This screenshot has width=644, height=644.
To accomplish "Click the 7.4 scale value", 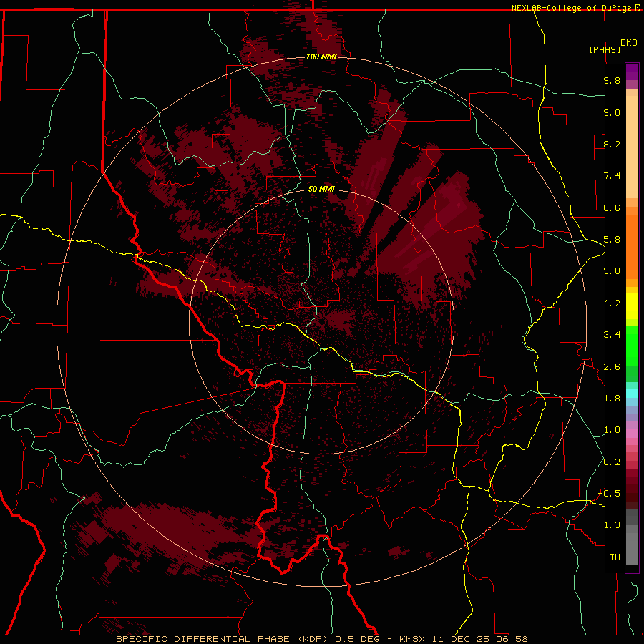I will pos(612,176).
